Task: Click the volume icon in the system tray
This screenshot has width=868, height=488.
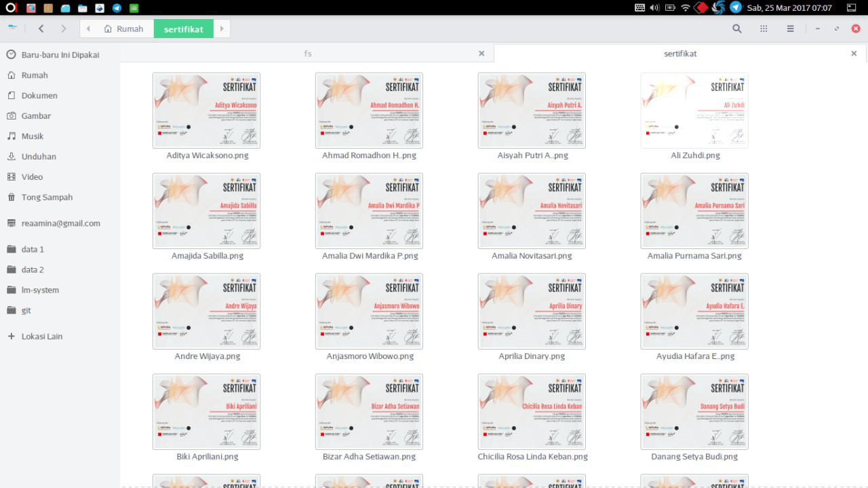Action: pyautogui.click(x=654, y=7)
